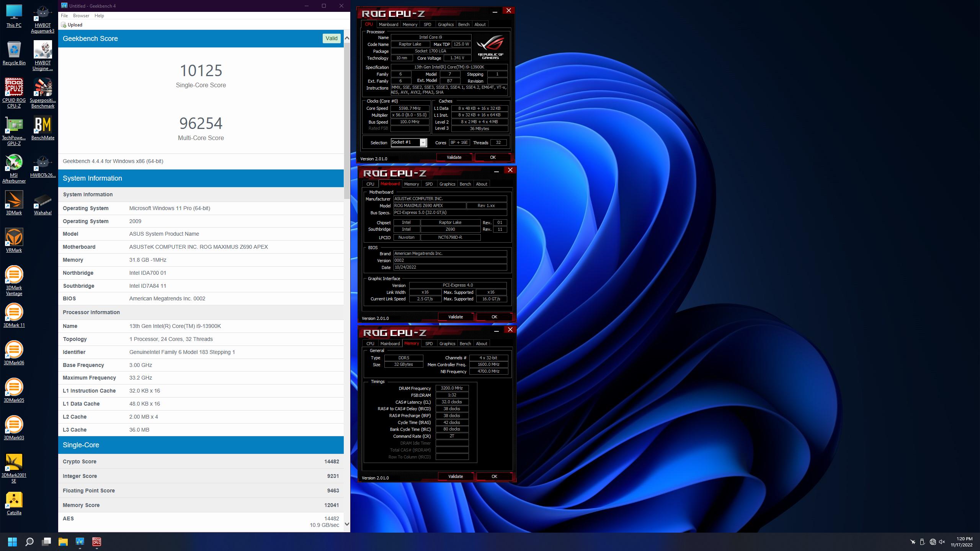Select CPU tab in Mainboard CPU-Z window
The height and width of the screenshot is (551, 980).
click(370, 184)
